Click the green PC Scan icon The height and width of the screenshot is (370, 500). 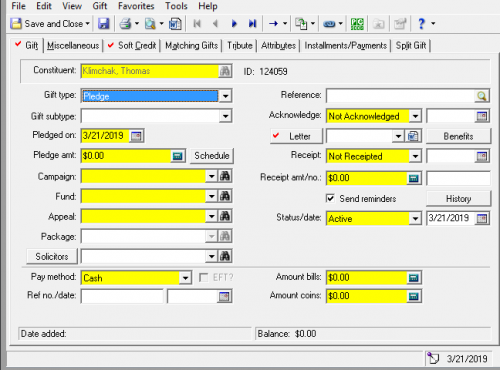click(x=357, y=24)
